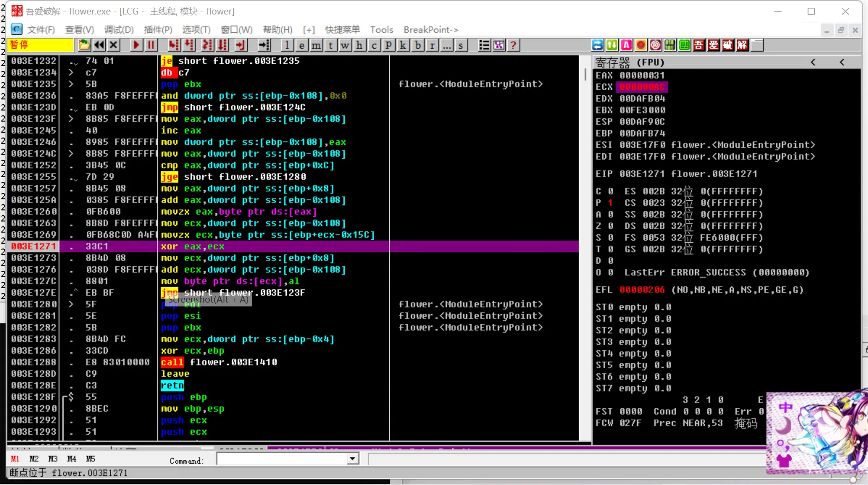Viewport: 868px width, 485px height.
Task: Open the 查看(V) menu
Action: pos(80,30)
